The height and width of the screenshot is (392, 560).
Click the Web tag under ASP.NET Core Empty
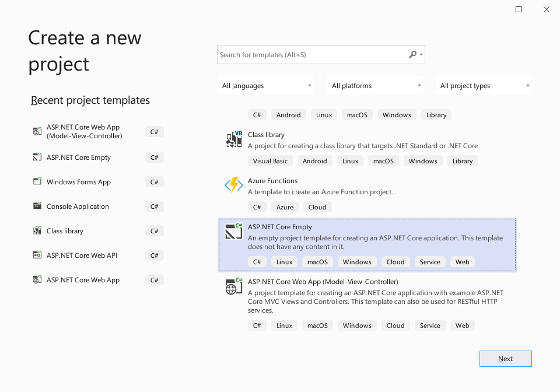pyautogui.click(x=462, y=262)
